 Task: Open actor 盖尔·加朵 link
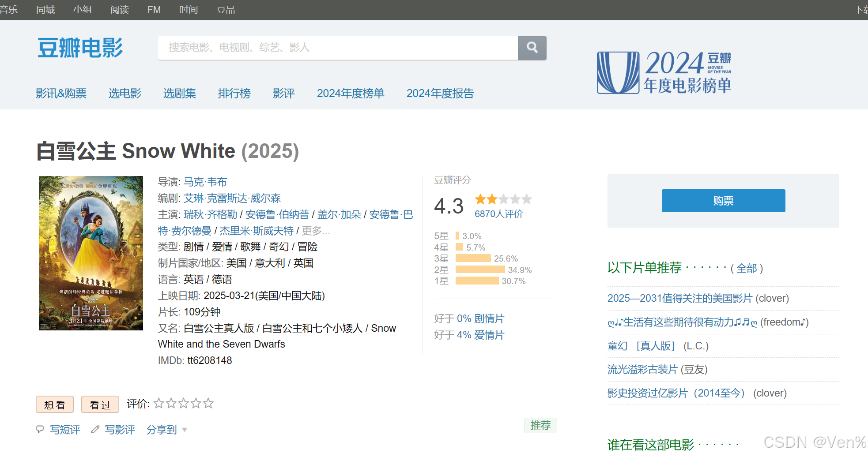(339, 214)
